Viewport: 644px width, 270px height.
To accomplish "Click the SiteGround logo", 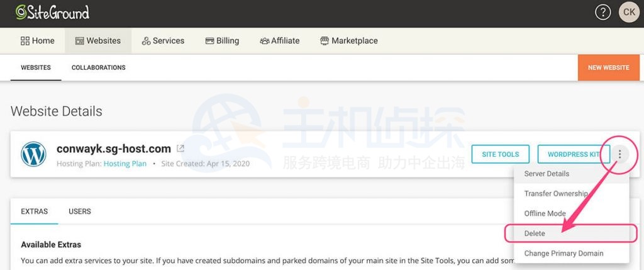I will pyautogui.click(x=52, y=13).
